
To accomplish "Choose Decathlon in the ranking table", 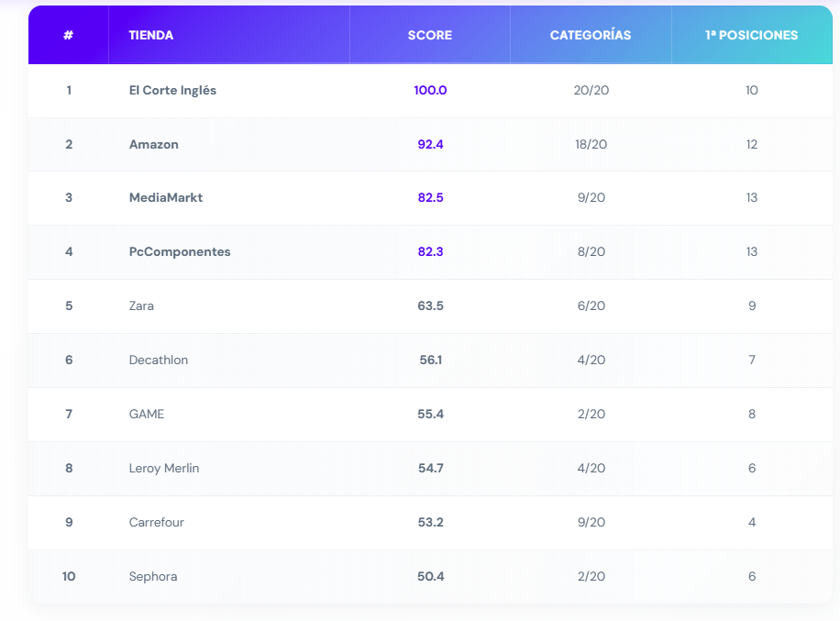I will (159, 360).
